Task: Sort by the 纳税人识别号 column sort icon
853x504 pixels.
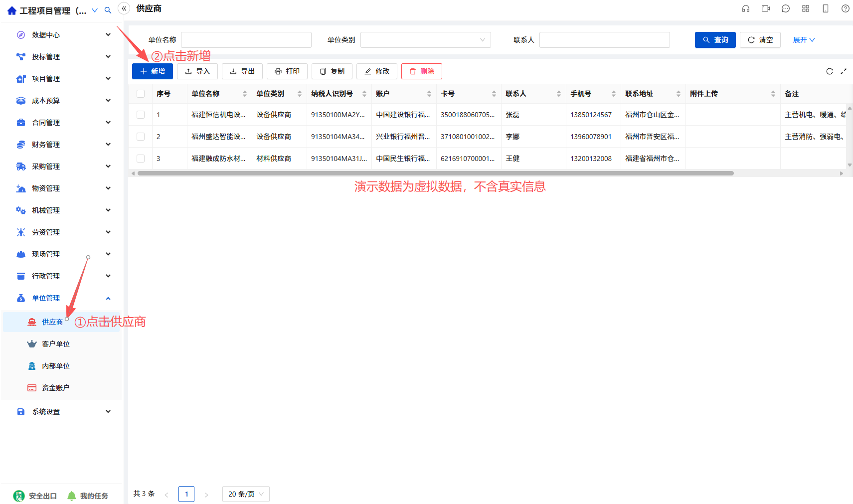Action: click(x=364, y=94)
